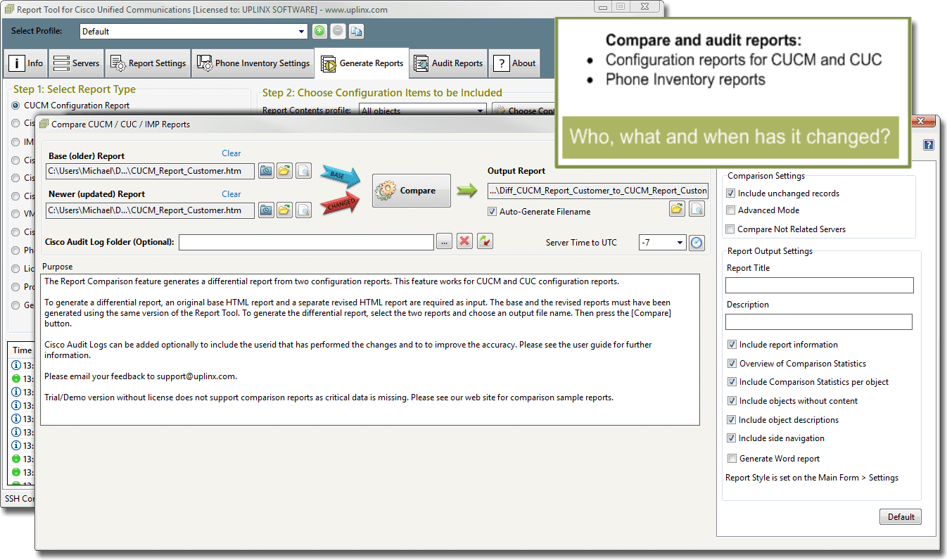Open help with the question mark icon

(x=929, y=145)
